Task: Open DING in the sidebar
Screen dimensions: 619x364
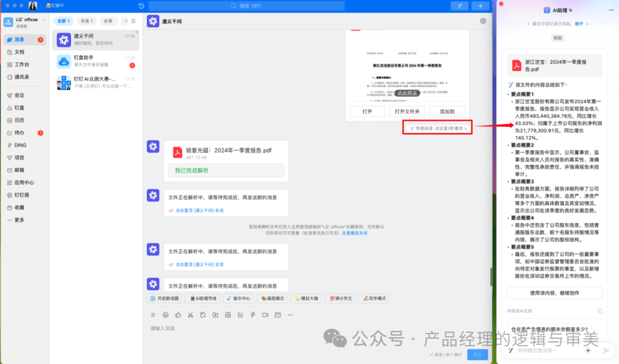Action: click(17, 145)
